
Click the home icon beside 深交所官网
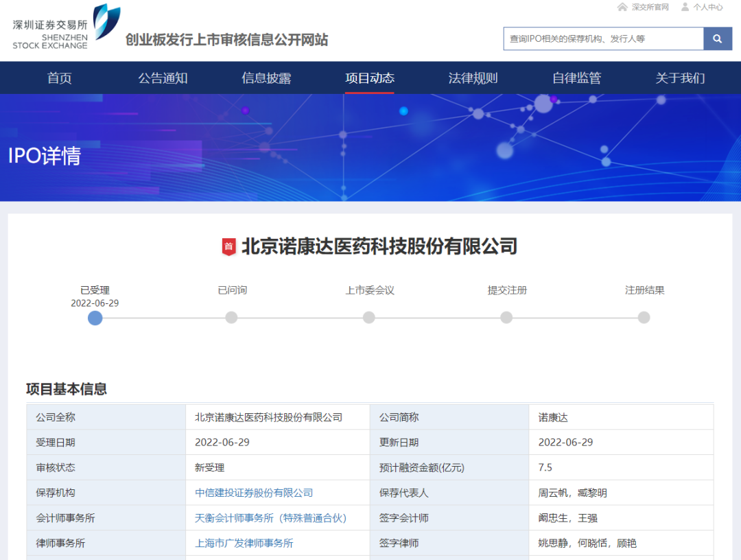(622, 7)
